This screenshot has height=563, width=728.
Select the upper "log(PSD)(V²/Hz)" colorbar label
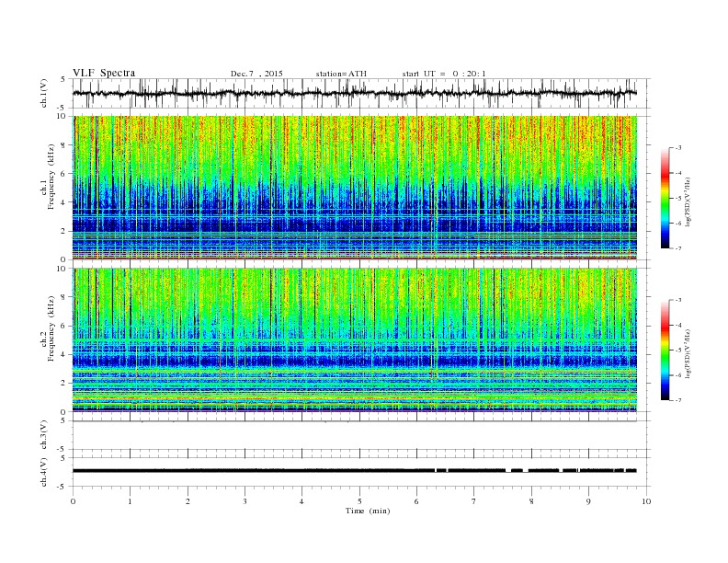(x=688, y=201)
